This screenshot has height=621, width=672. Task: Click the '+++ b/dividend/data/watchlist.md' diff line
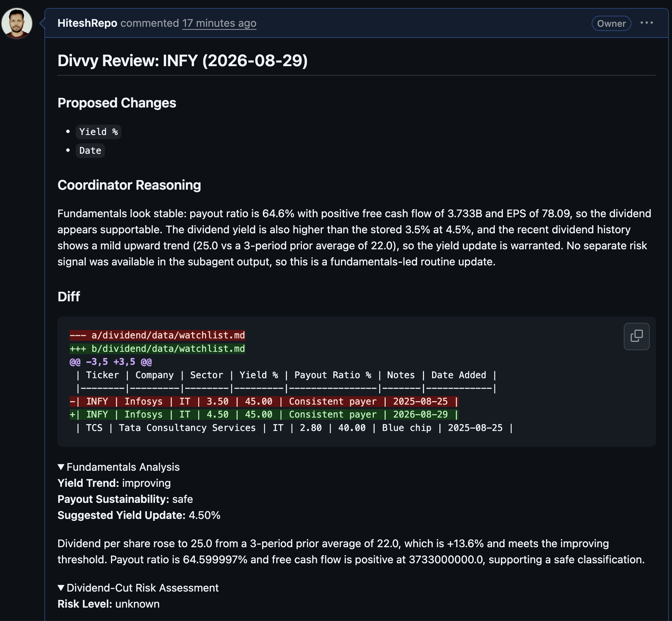click(157, 349)
